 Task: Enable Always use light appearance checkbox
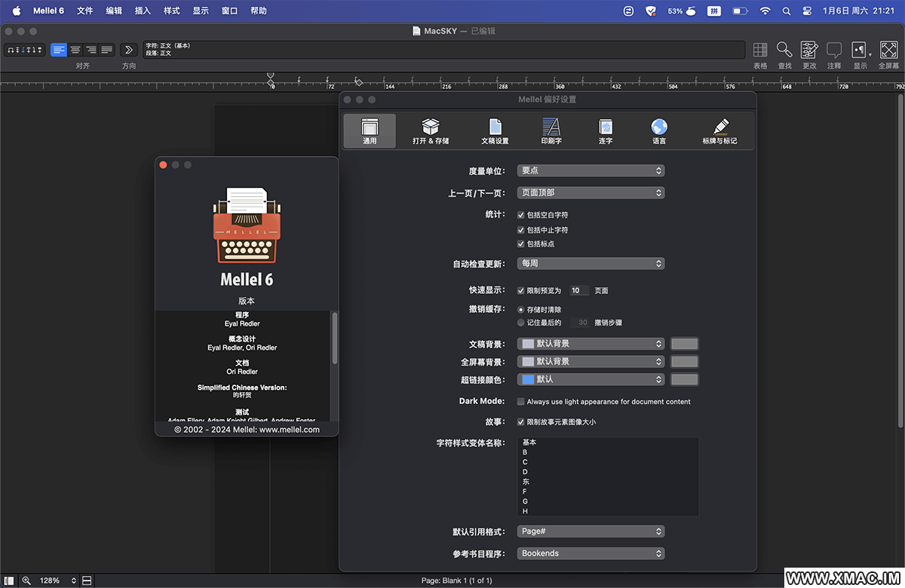tap(520, 402)
